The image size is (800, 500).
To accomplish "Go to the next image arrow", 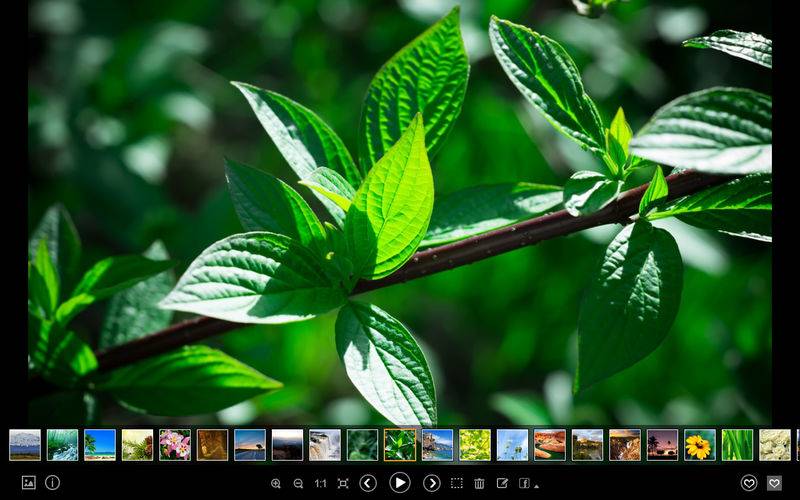I will click(432, 483).
